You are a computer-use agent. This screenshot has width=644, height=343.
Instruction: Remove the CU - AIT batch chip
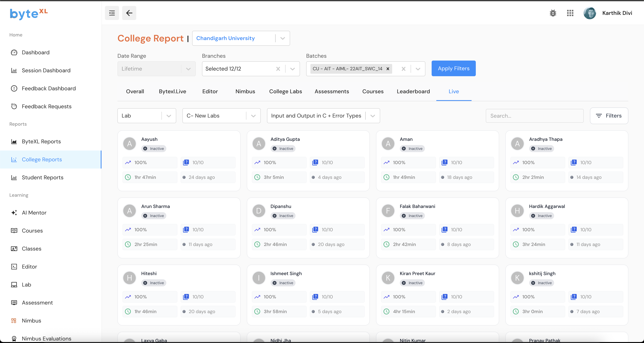click(x=388, y=69)
